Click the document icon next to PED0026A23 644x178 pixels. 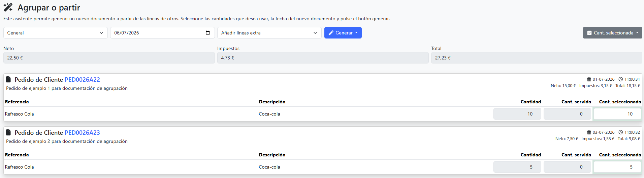click(8, 132)
